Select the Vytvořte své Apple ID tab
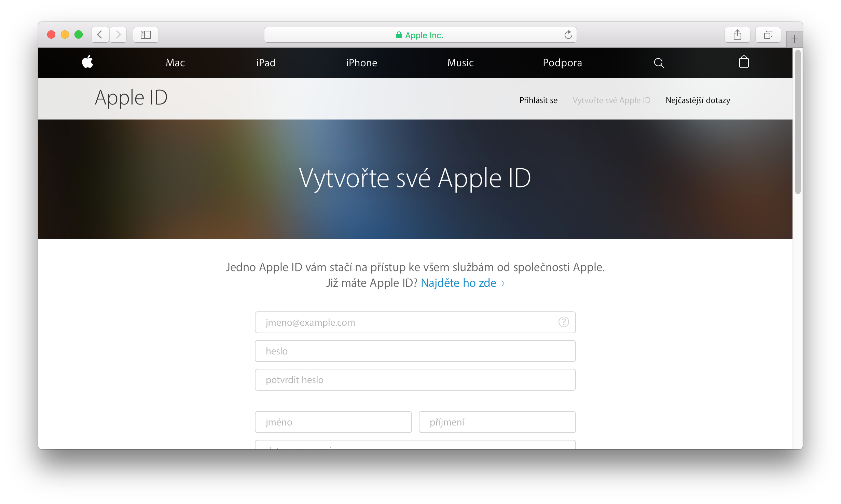 (611, 100)
